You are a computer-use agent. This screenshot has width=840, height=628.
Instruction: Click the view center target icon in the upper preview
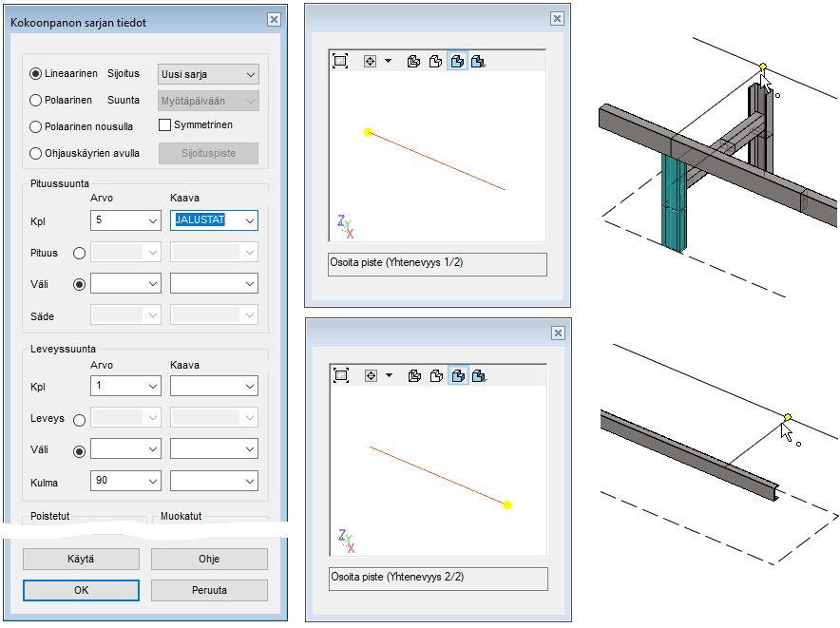point(370,61)
